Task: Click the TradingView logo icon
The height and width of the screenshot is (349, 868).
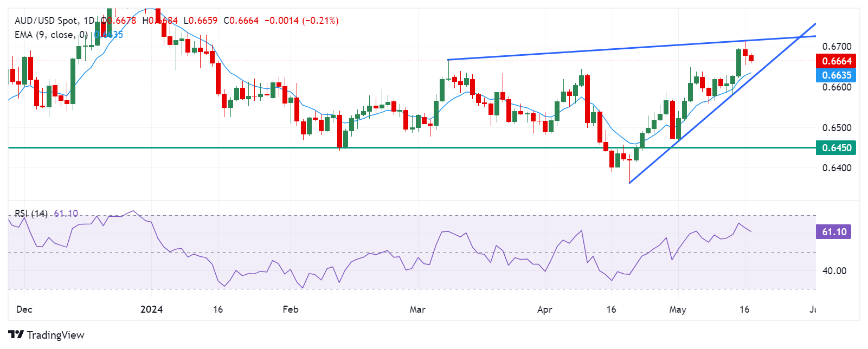Action: [x=16, y=334]
